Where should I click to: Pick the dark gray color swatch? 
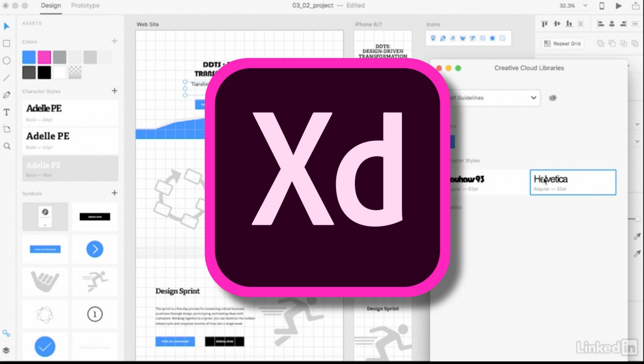(29, 72)
